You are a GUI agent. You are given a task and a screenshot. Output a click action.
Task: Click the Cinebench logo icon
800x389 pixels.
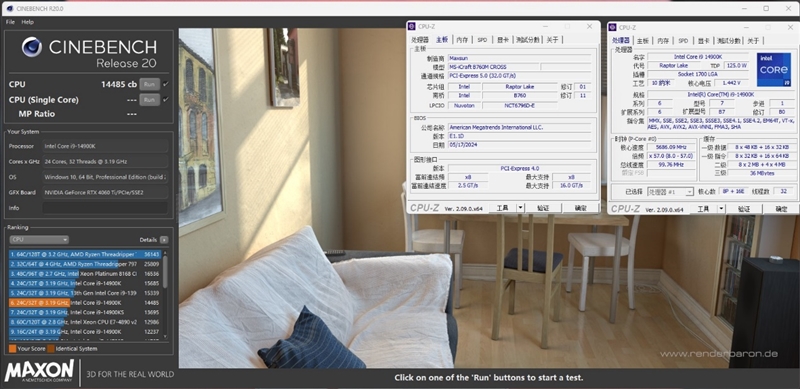pyautogui.click(x=32, y=47)
